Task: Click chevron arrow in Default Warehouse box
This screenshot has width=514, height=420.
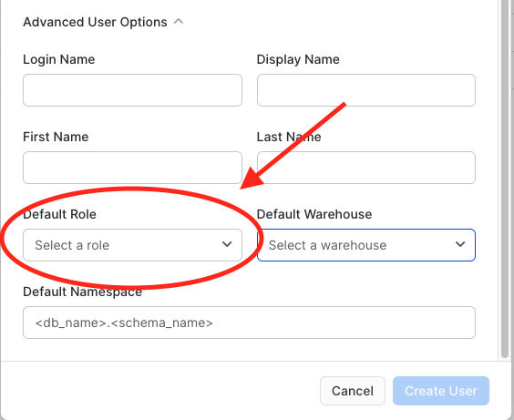Action: click(x=460, y=244)
